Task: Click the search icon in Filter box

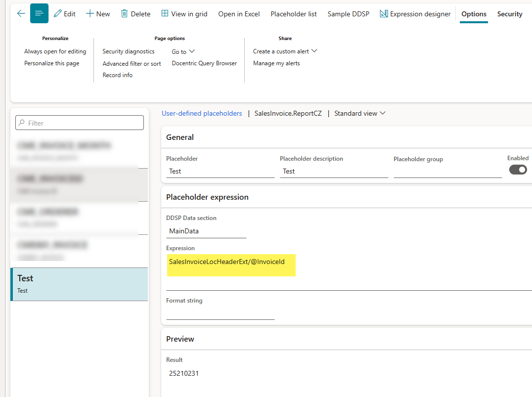Action: (x=21, y=123)
